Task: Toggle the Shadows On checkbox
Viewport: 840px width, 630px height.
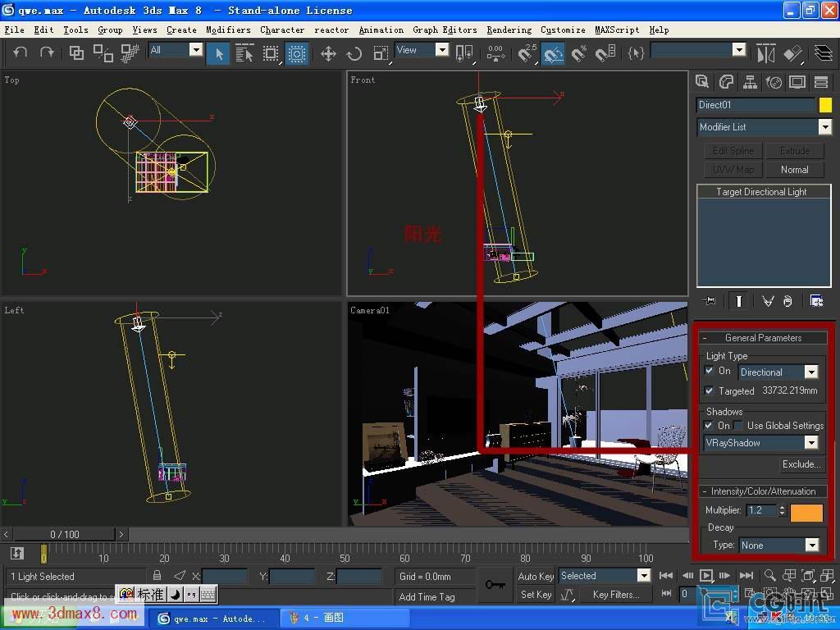Action: pos(710,426)
